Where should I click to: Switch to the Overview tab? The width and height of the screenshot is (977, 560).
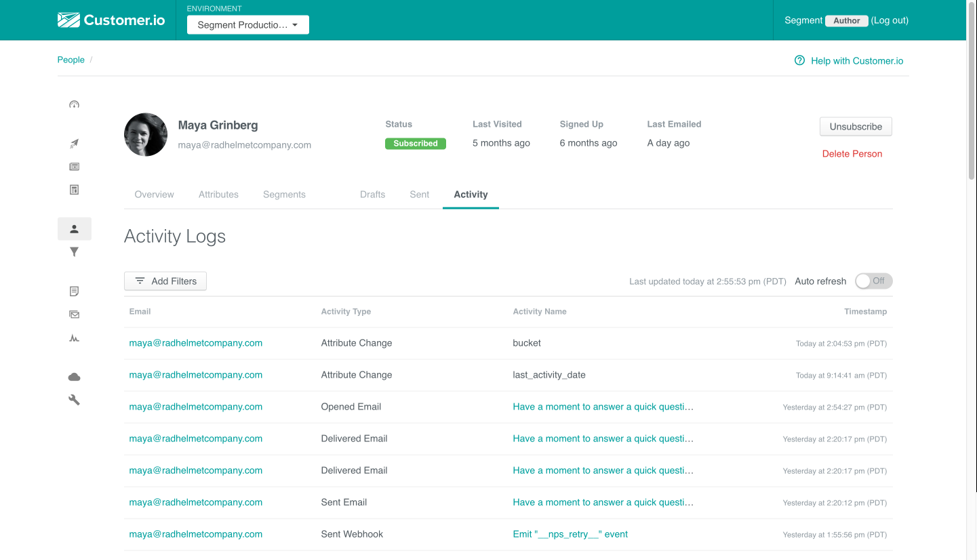tap(155, 195)
